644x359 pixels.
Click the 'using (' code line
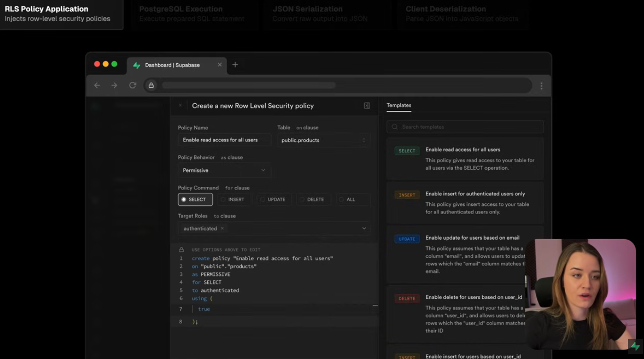click(x=202, y=299)
